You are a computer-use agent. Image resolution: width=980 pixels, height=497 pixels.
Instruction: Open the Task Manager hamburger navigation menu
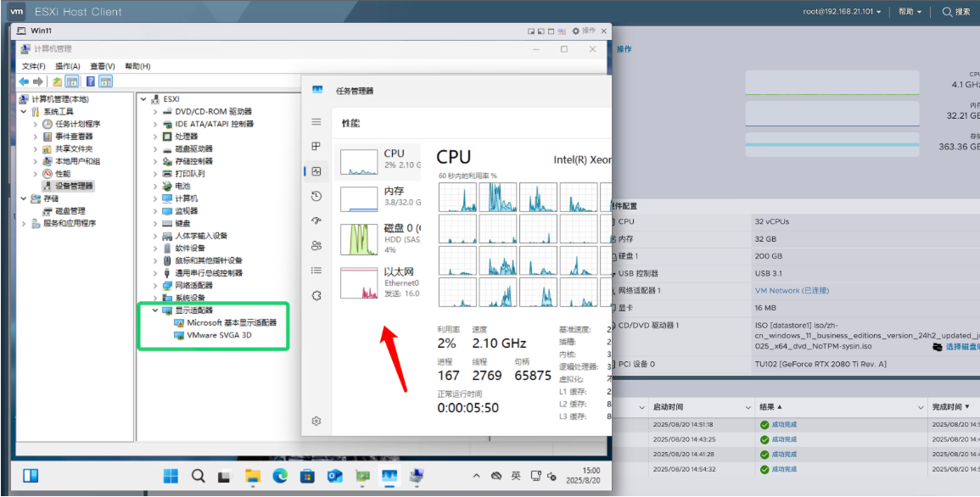[x=316, y=122]
